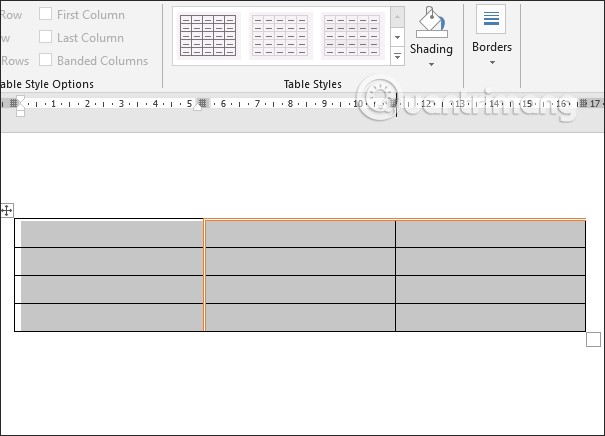605x436 pixels.
Task: Click the table resize handle at bottom right
Action: pyautogui.click(x=593, y=340)
